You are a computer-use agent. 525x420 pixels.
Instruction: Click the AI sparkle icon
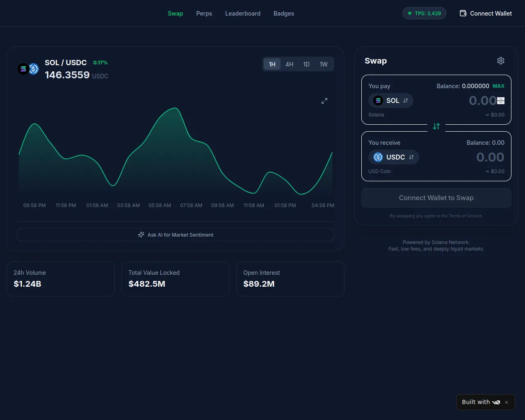pyautogui.click(x=141, y=235)
